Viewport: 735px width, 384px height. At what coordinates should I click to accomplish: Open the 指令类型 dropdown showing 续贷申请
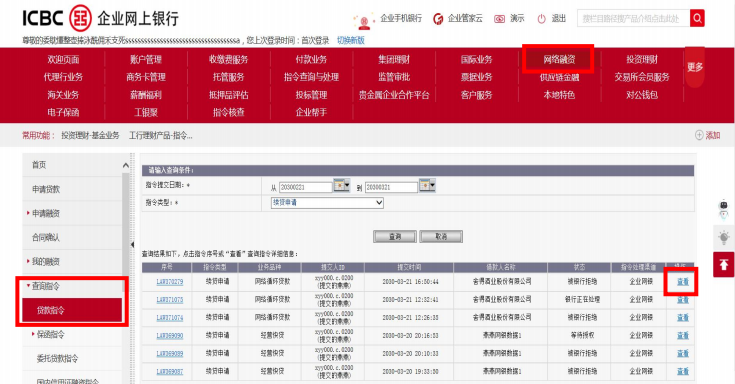(327, 203)
